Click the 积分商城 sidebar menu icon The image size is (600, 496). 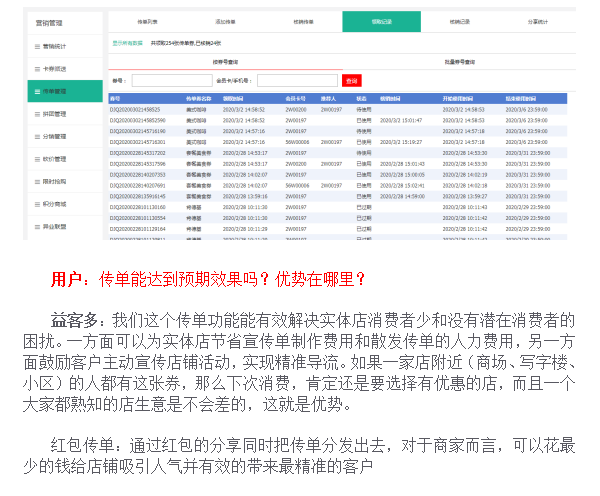[x=35, y=204]
